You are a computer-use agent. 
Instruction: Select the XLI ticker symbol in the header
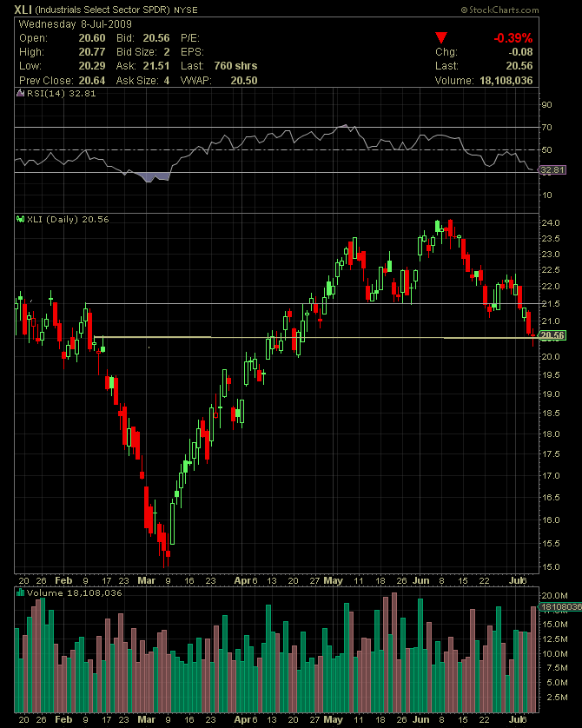(23, 10)
